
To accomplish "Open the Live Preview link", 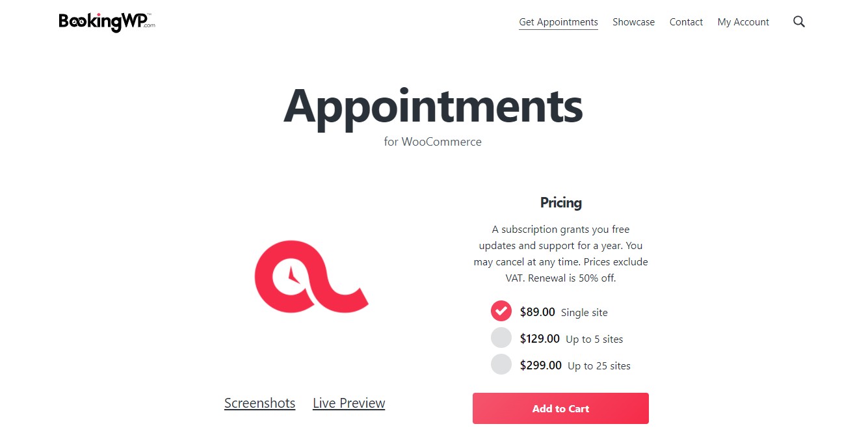I will (x=349, y=403).
